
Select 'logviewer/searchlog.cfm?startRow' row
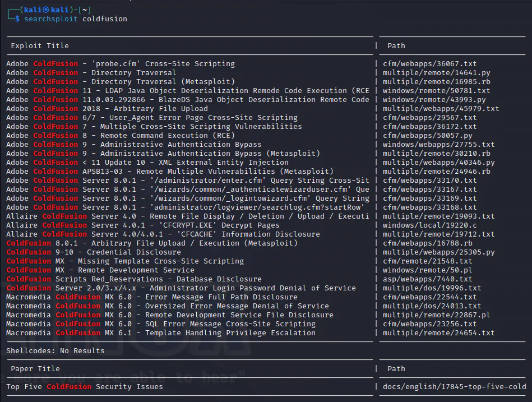click(185, 207)
